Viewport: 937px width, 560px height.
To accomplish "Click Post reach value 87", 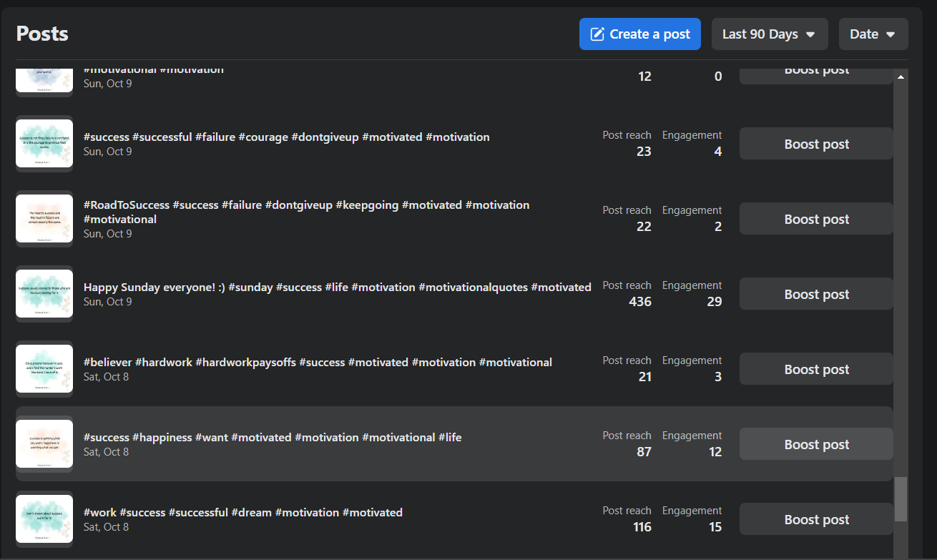I will coord(644,452).
